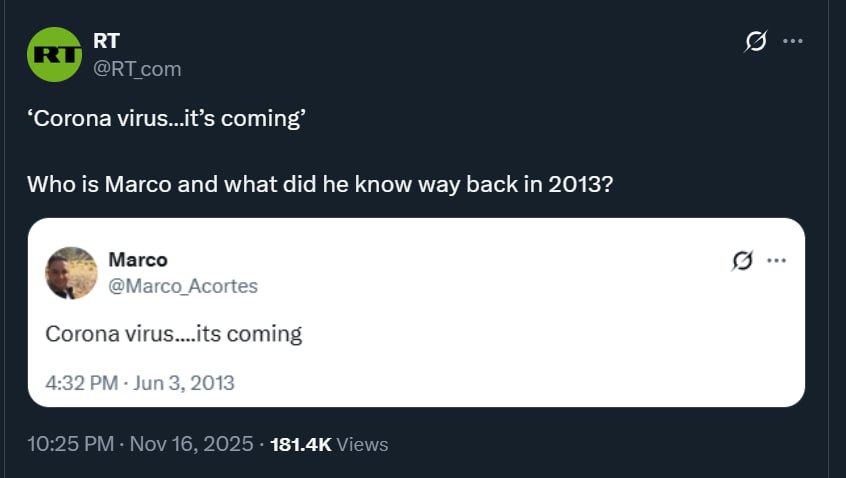The height and width of the screenshot is (478, 846).
Task: Click Marco's profile picture
Action: [71, 273]
